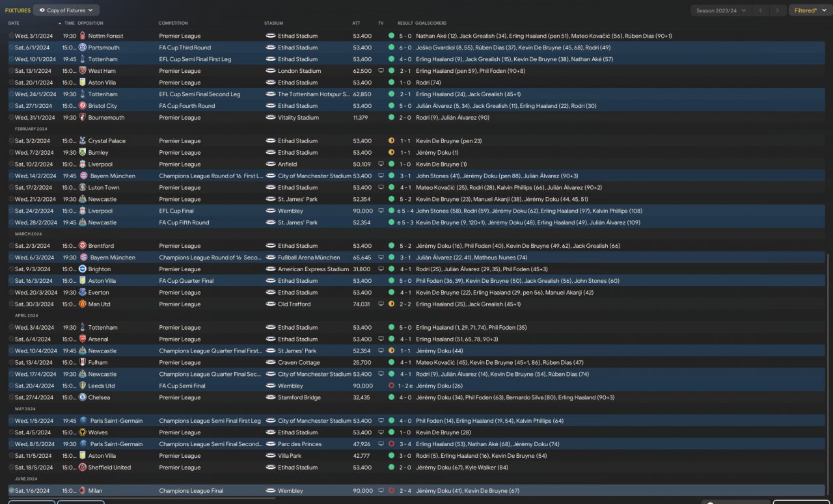The image size is (833, 504).
Task: Click the TV icon on the Milan final row
Action: coord(381,491)
